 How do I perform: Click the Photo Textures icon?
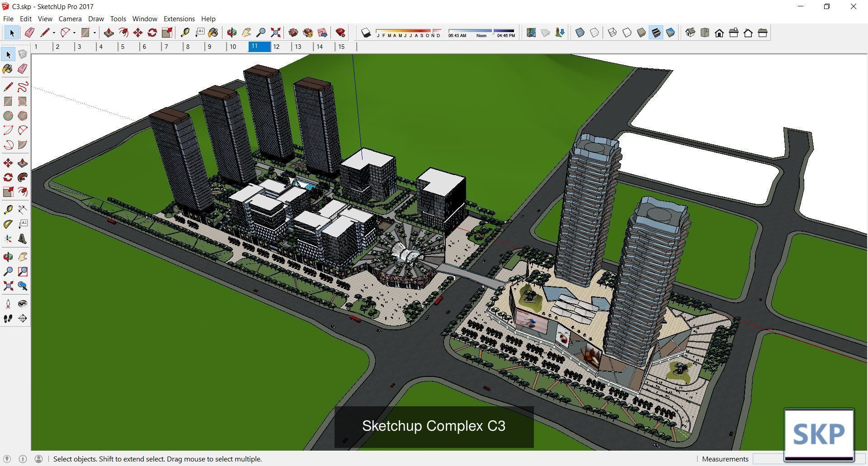pos(560,33)
